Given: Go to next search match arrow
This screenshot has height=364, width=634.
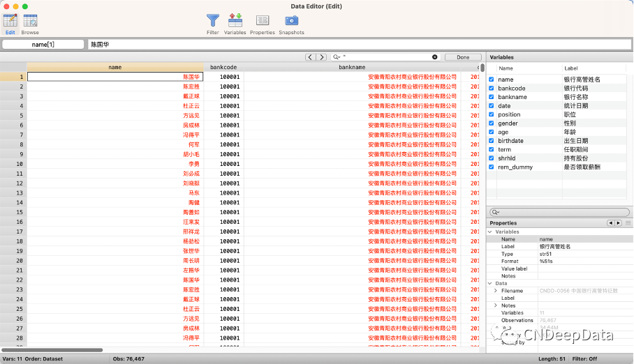Looking at the screenshot, I should coord(321,57).
